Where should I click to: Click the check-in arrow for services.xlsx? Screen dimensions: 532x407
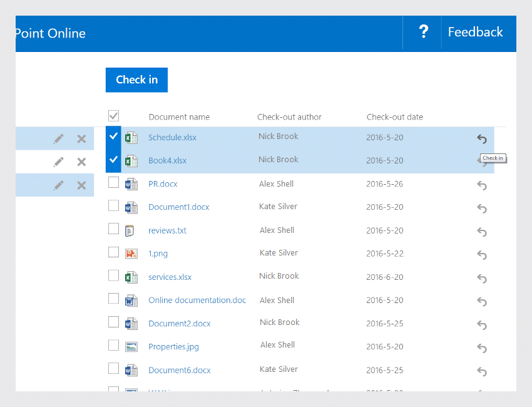point(482,279)
